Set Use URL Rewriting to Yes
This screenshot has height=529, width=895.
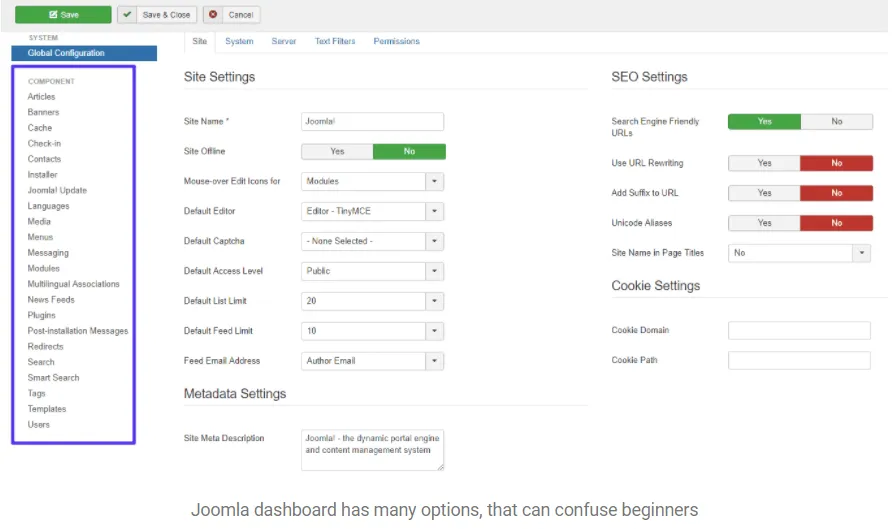[764, 163]
